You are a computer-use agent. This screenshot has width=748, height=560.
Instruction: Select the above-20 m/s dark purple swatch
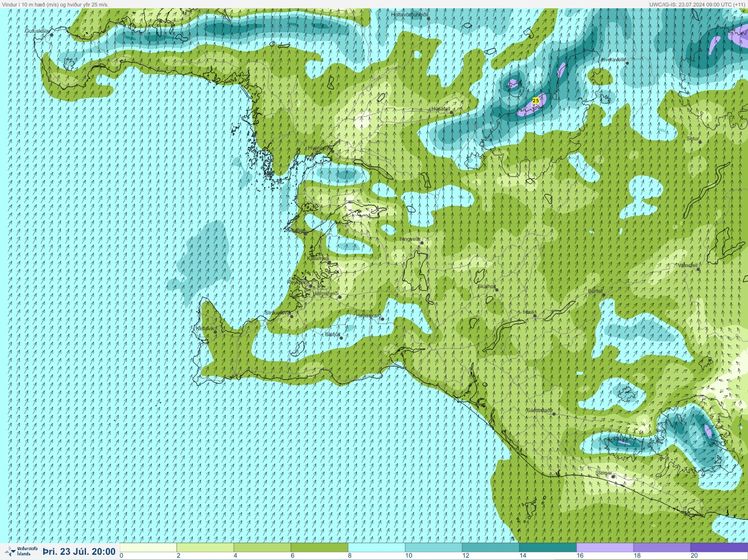point(719,548)
